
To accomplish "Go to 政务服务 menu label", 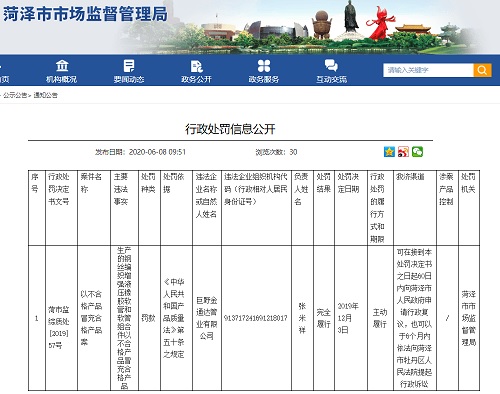I will pyautogui.click(x=264, y=79).
